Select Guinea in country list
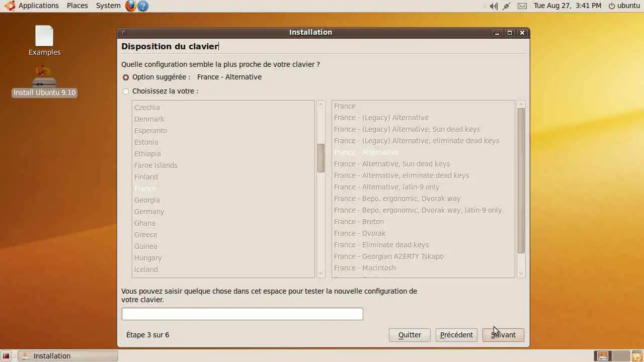644x362 pixels. pos(223,246)
